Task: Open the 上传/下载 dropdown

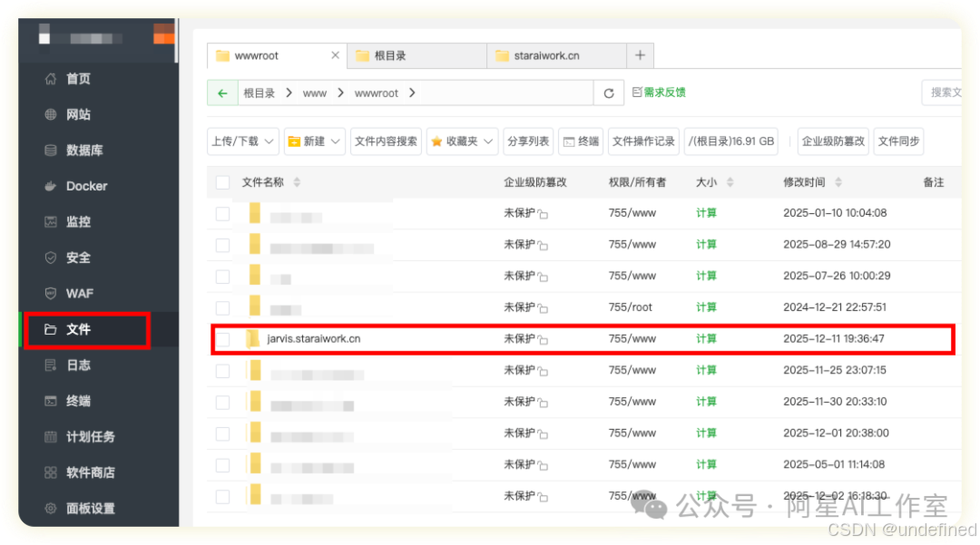Action: click(242, 141)
